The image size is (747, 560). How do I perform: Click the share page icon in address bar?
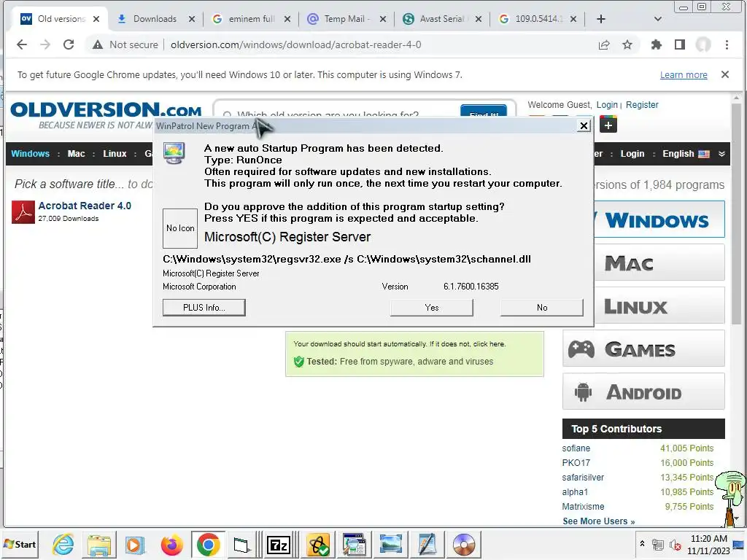tap(604, 44)
